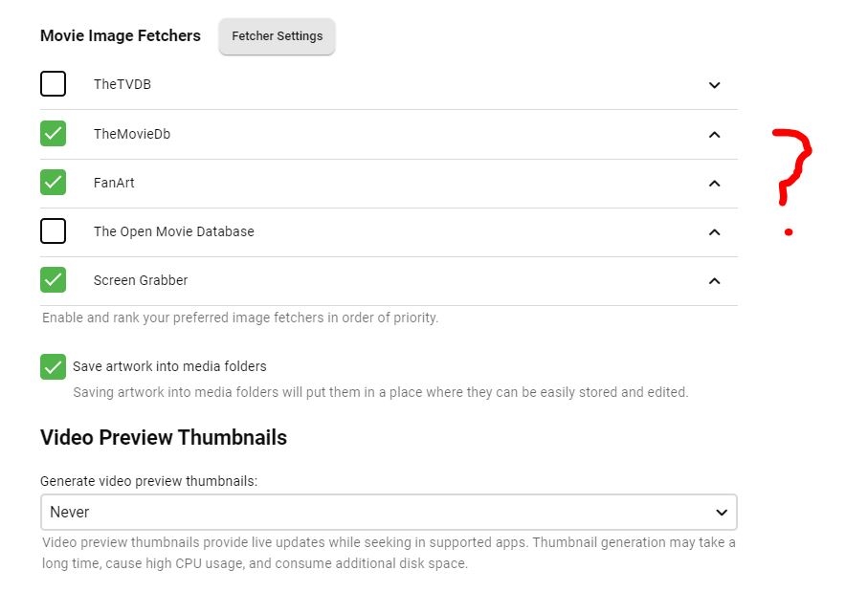This screenshot has height=592, width=868.
Task: Click the Screen Grabber name text
Action: [141, 280]
